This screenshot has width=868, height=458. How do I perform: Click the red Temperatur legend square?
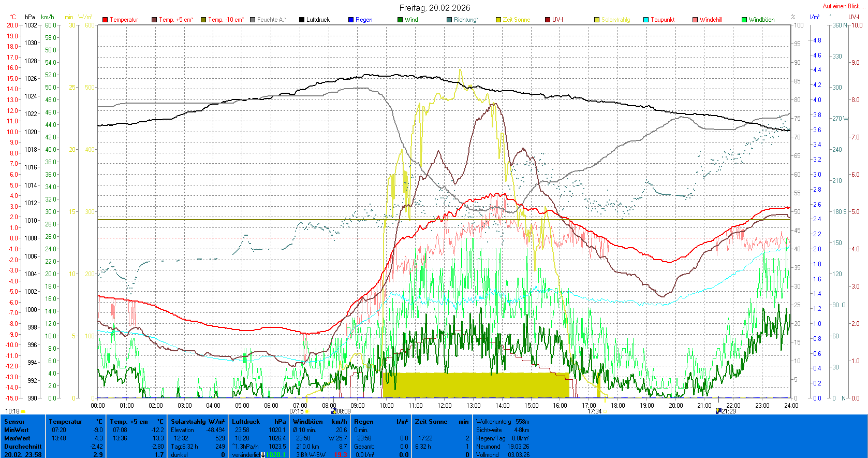click(x=105, y=20)
